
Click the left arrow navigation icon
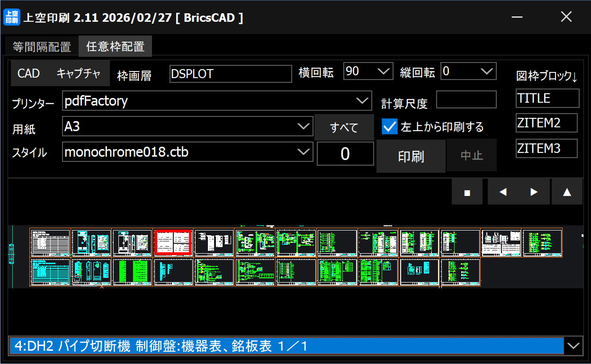tap(503, 192)
